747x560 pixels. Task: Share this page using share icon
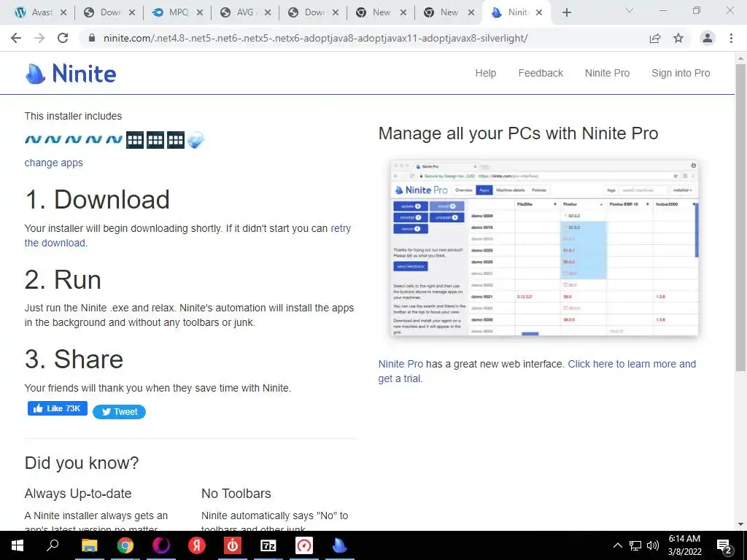point(655,38)
